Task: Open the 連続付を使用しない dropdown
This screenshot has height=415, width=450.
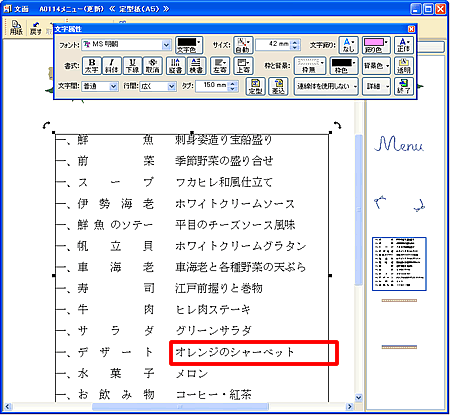Action: 326,86
